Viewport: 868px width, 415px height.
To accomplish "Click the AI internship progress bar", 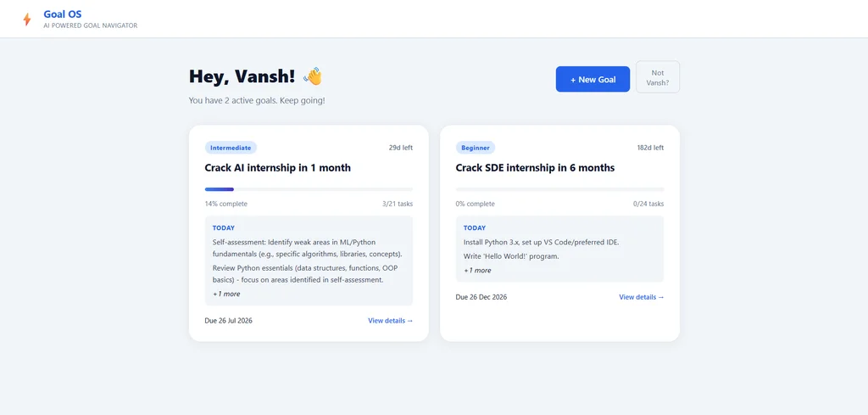I will coord(309,189).
